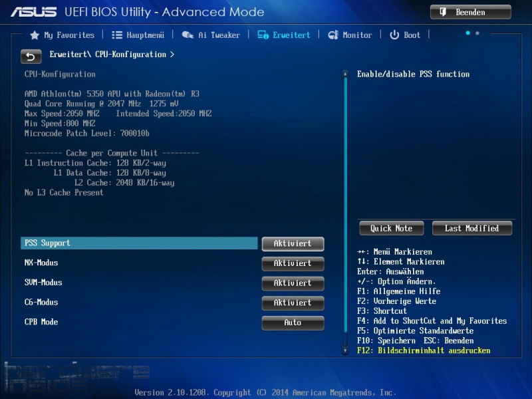
Task: Open the Quick Note button
Action: point(392,228)
